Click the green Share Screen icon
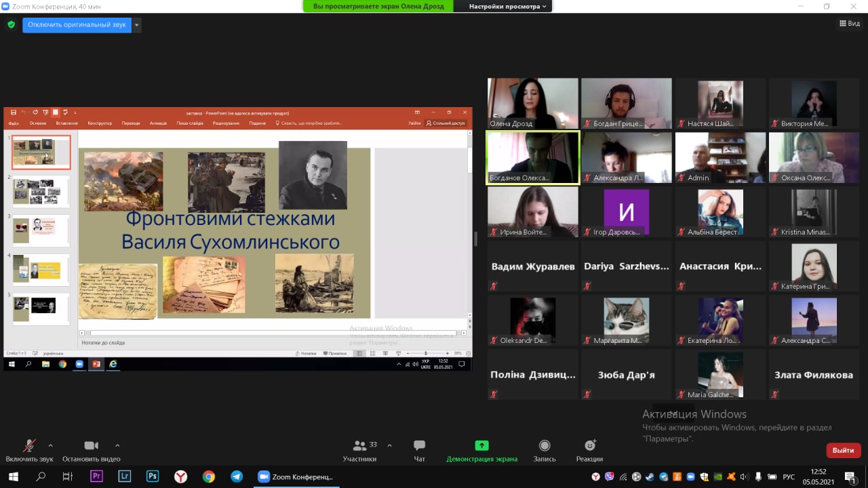Image resolution: width=868 pixels, height=488 pixels. [481, 446]
